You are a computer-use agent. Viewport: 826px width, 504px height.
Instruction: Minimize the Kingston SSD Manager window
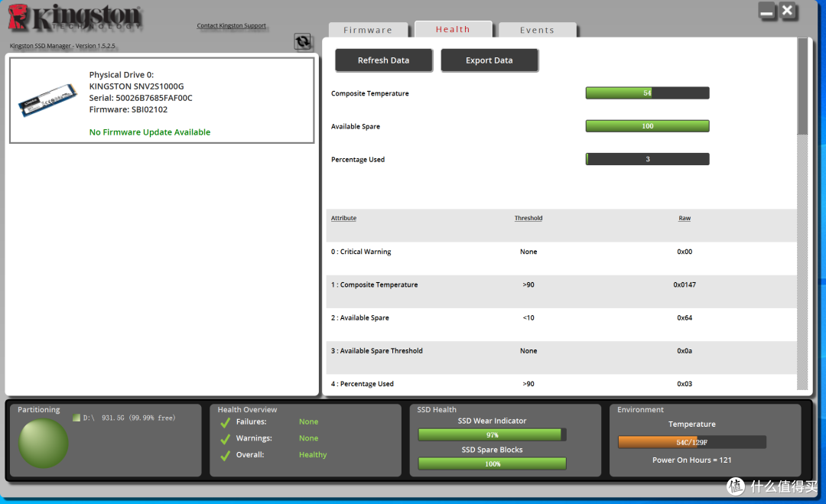click(x=767, y=11)
